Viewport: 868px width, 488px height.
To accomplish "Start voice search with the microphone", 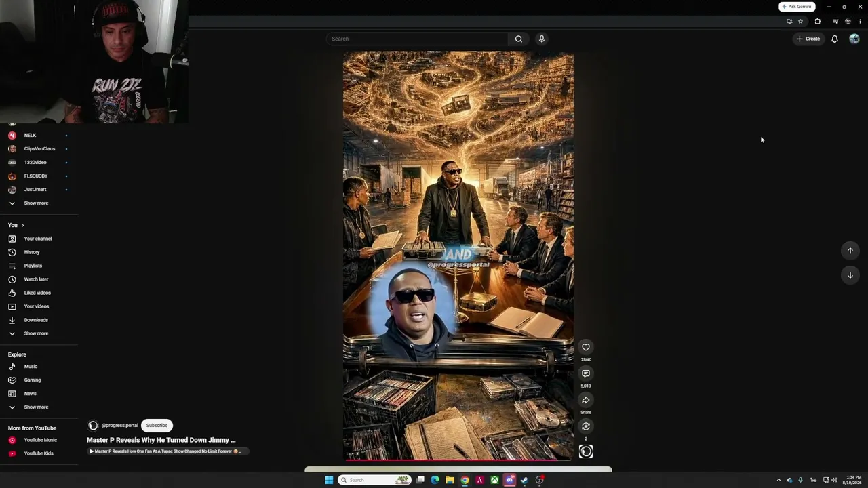I will click(542, 39).
